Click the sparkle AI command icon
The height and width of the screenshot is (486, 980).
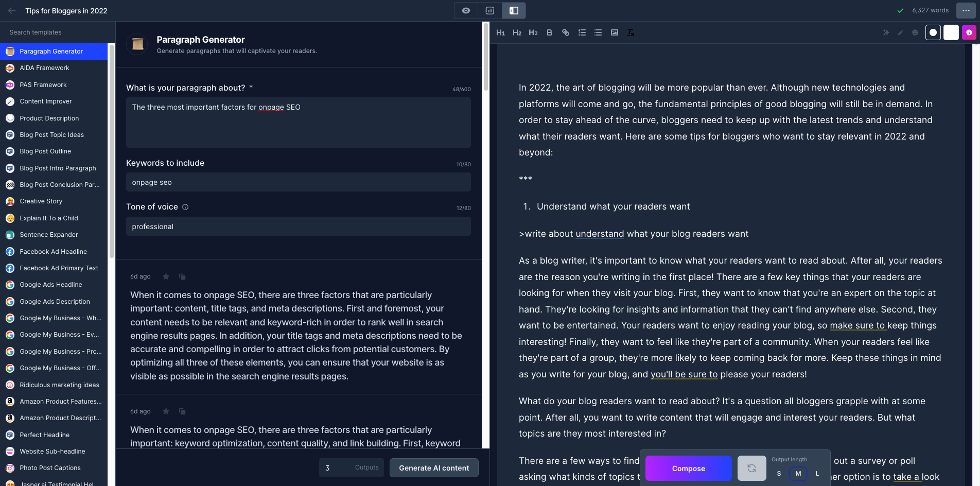click(x=886, y=32)
